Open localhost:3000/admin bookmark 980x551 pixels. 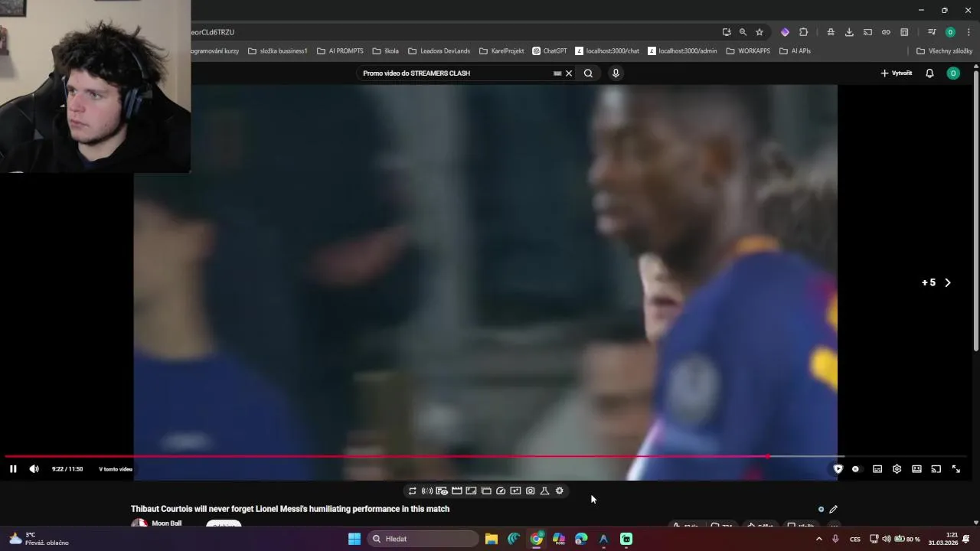pos(682,51)
